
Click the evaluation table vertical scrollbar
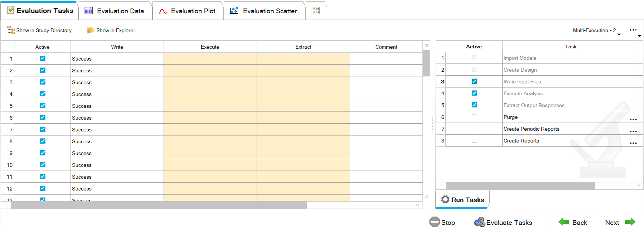click(426, 63)
